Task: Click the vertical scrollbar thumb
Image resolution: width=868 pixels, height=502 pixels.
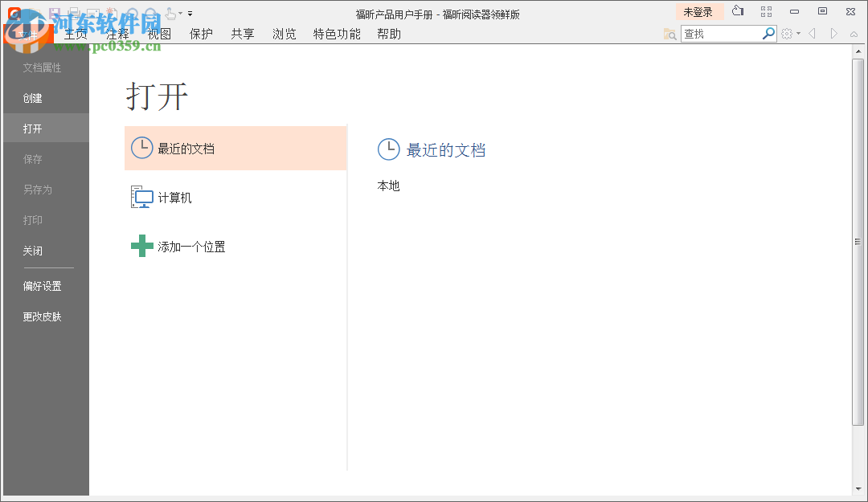Action: pos(858,242)
